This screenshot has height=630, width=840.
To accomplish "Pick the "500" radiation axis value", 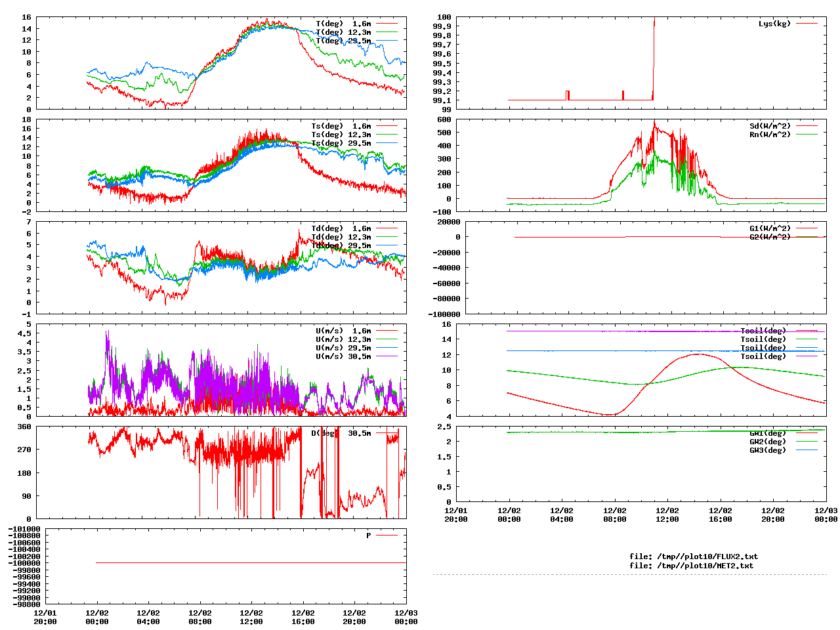I will click(x=444, y=133).
